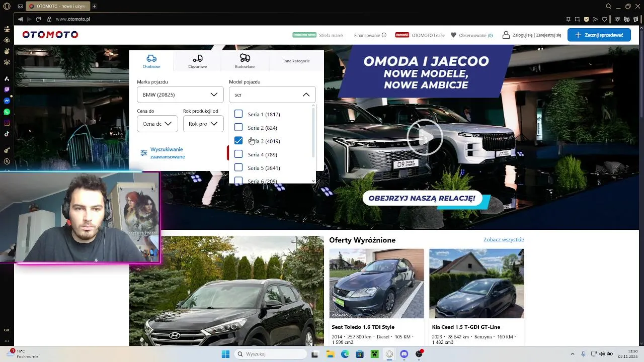Screen dimensions: 644x362
Task: Open the Strefa marek link
Action: point(331,35)
